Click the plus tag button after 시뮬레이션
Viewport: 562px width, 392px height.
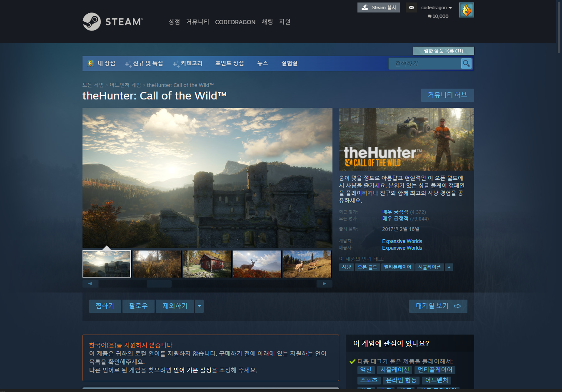coord(449,267)
